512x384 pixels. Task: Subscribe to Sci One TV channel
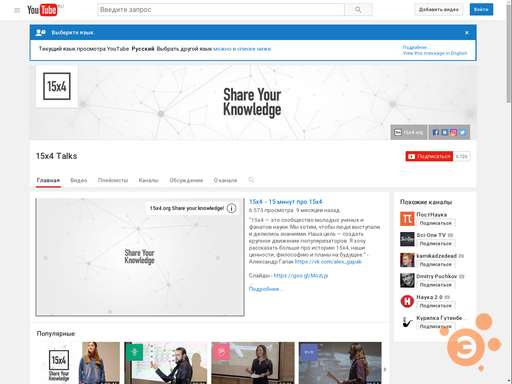[436, 244]
